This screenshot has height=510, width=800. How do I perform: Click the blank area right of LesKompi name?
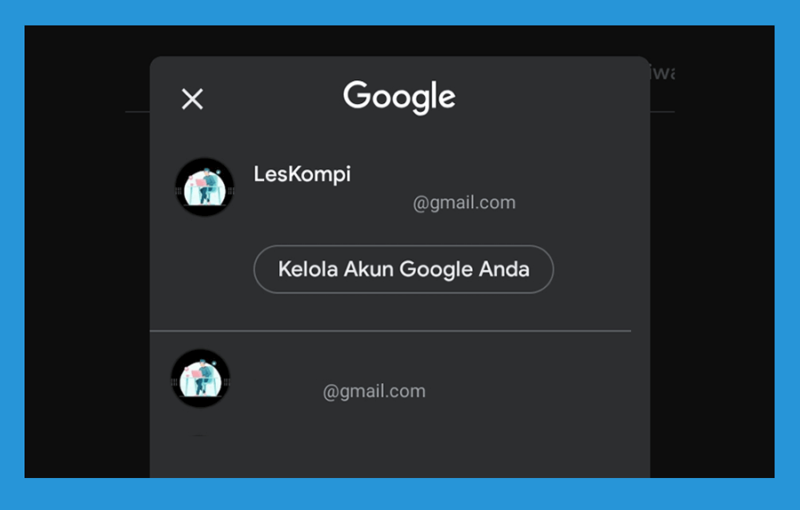point(485,174)
